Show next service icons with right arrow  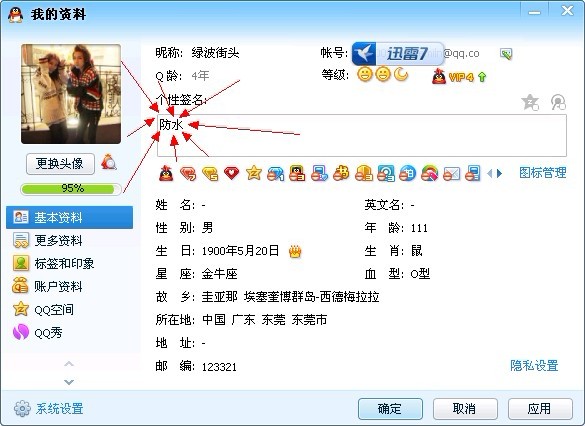pyautogui.click(x=500, y=173)
